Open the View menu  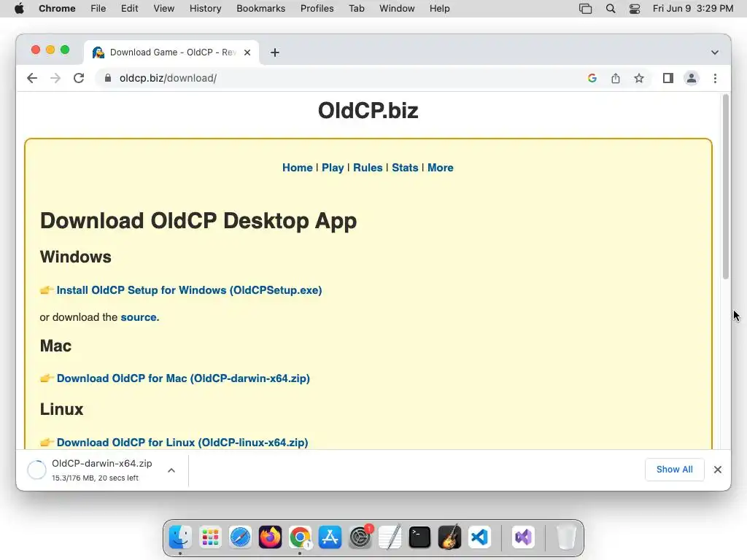(164, 9)
